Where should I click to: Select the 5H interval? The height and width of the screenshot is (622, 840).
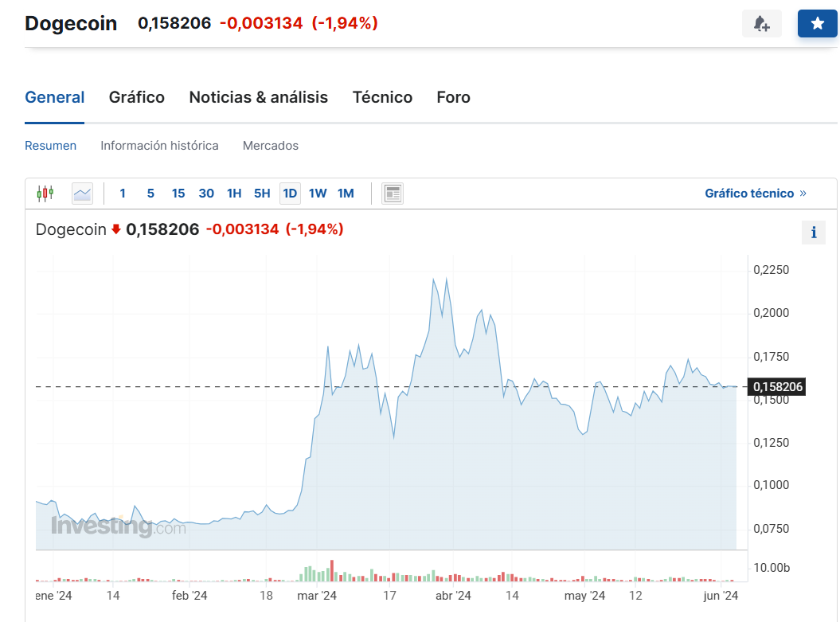coord(262,194)
